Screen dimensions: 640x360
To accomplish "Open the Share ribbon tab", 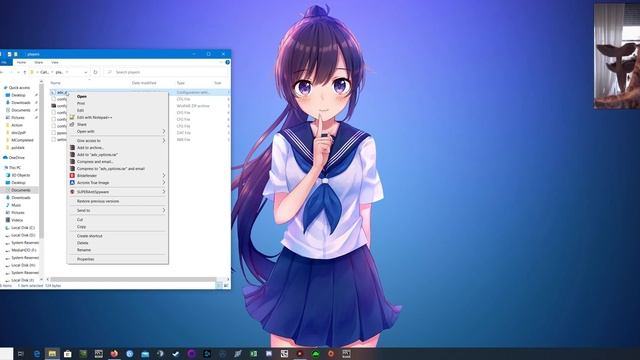I will [x=38, y=62].
